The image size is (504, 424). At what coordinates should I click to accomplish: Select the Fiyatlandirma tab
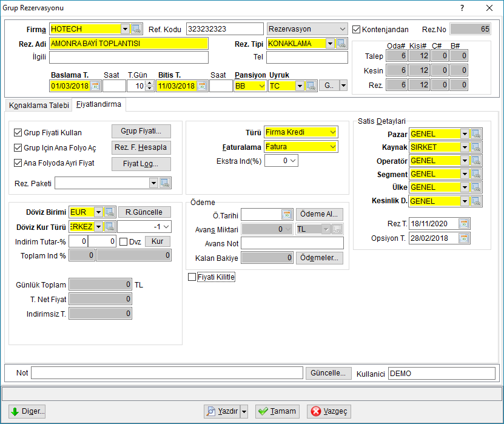99,104
